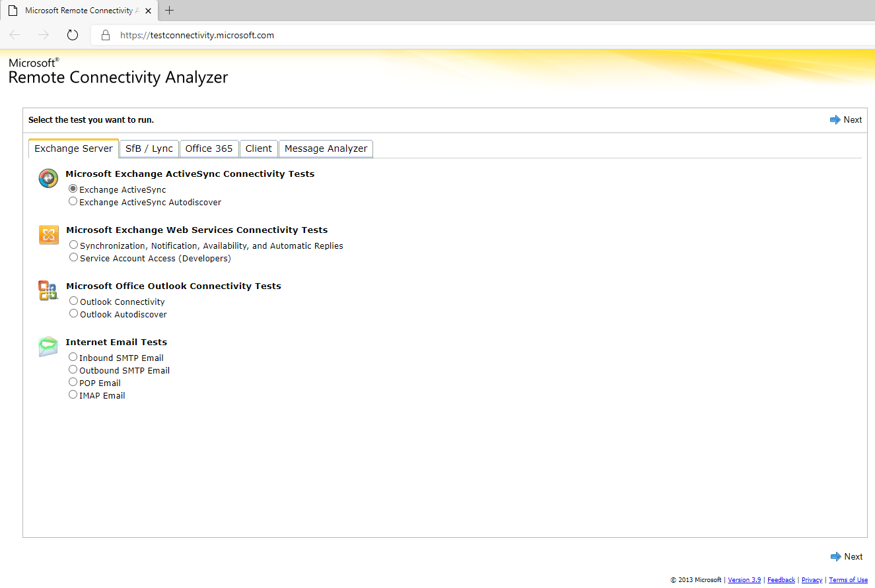Choose the POP Email radio button

tap(73, 382)
